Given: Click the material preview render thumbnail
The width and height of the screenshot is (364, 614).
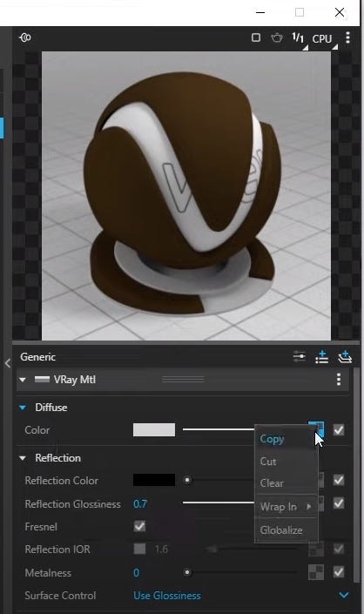Looking at the screenshot, I should (186, 196).
